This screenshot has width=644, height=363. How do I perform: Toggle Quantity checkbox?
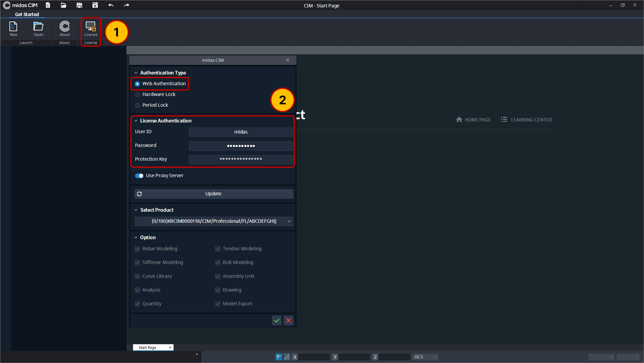click(x=137, y=304)
